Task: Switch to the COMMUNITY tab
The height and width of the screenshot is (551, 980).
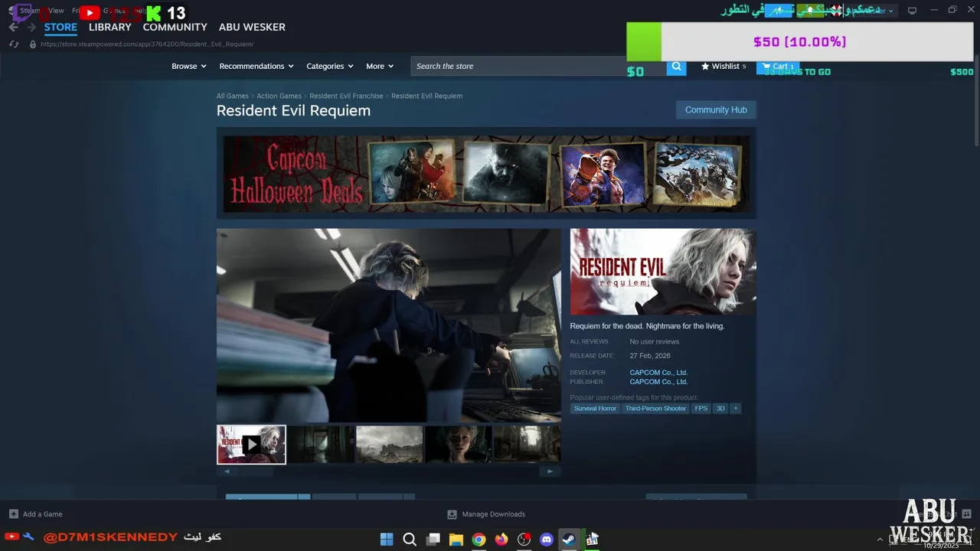Action: click(x=175, y=27)
